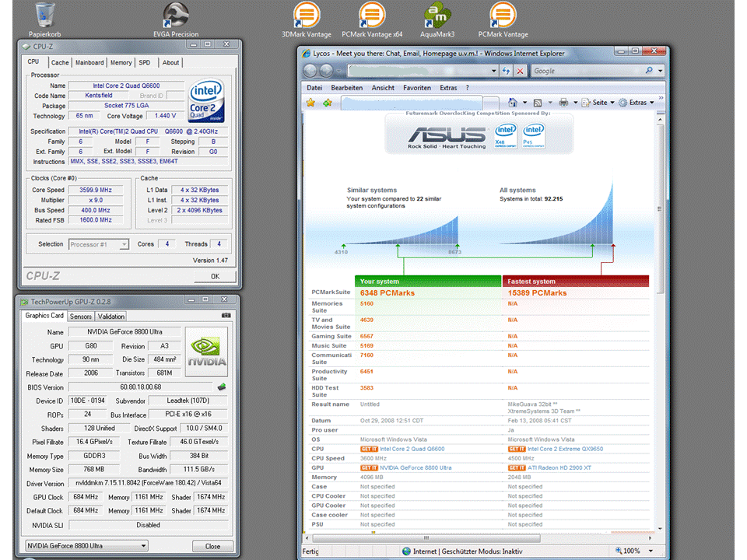Image resolution: width=747 pixels, height=560 pixels.
Task: Click the Internet Explorer address bar
Action: point(419,71)
